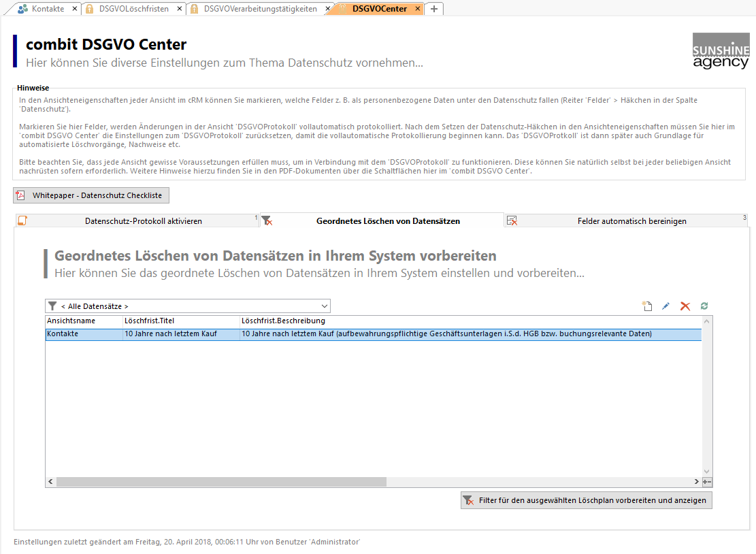Click the plus/minus column sizing icon

pyautogui.click(x=707, y=482)
